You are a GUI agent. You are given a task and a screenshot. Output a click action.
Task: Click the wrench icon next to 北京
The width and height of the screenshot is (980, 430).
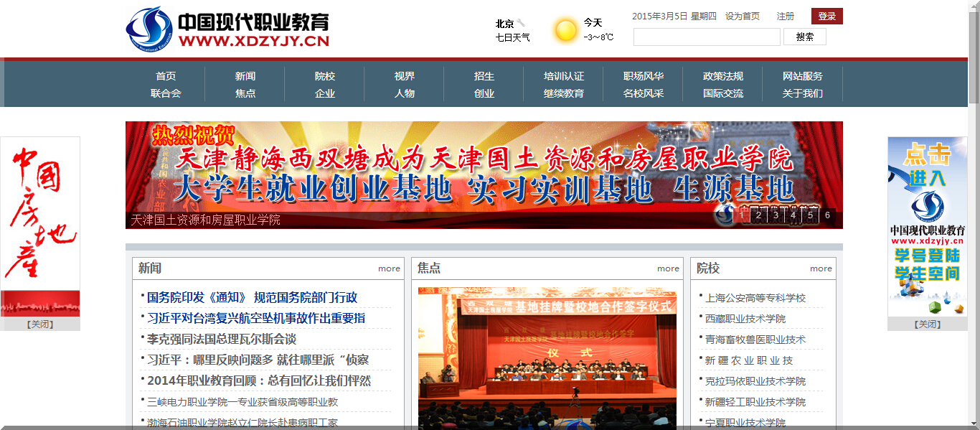[522, 23]
